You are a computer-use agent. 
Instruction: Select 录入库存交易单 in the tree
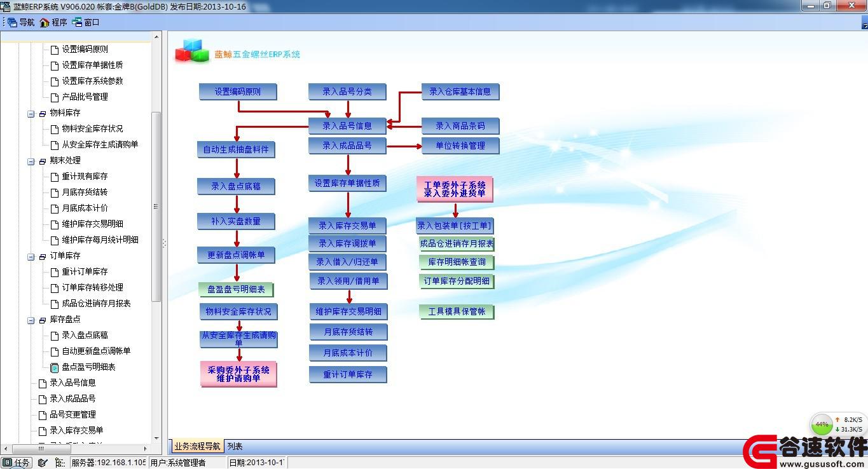[76, 430]
